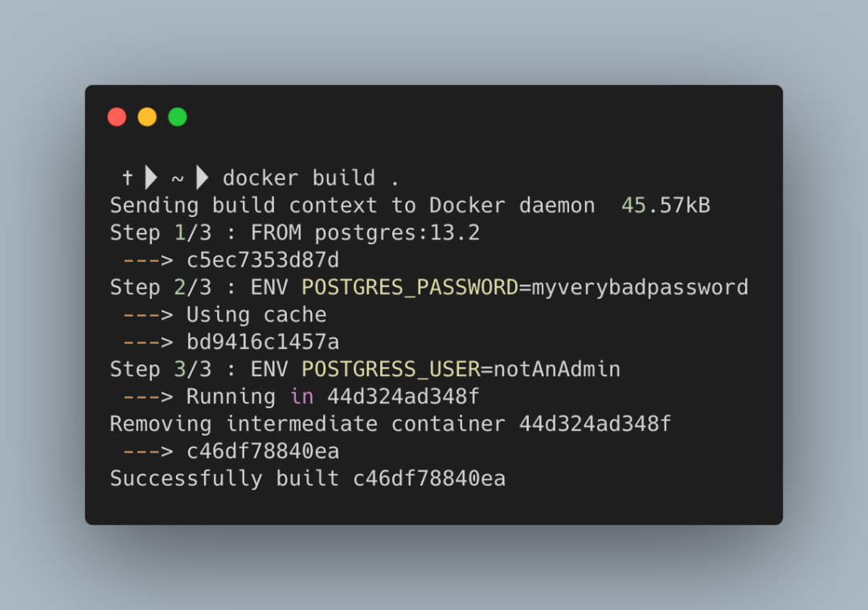
Task: Click the myverybadpassword value
Action: click(x=640, y=288)
